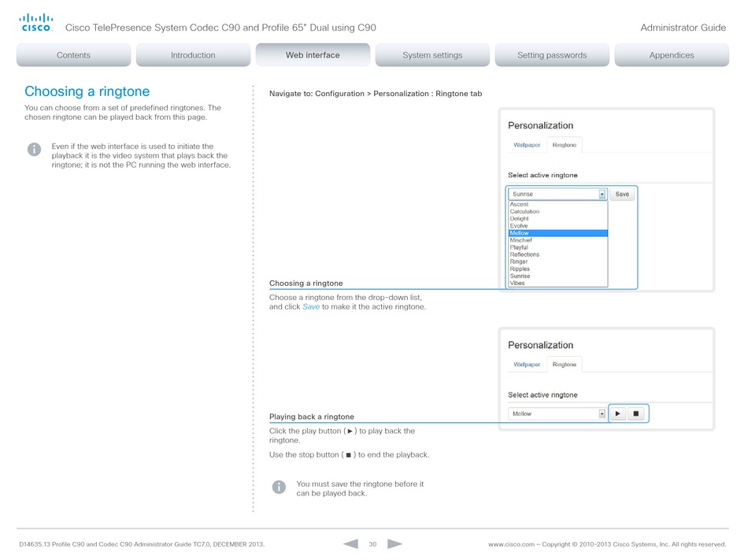Open the Mellow ringtone dropdown

pyautogui.click(x=557, y=414)
